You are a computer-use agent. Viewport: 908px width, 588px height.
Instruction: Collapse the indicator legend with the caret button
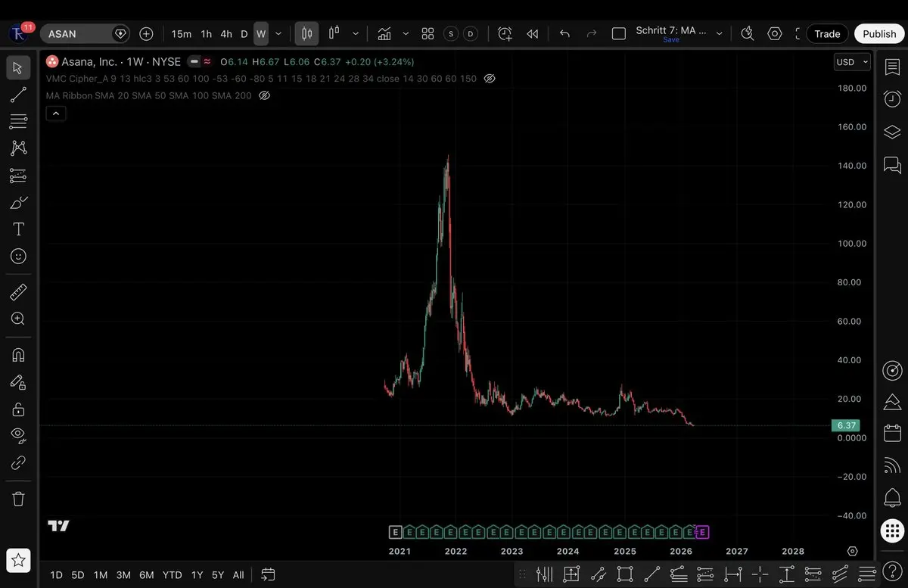57,114
